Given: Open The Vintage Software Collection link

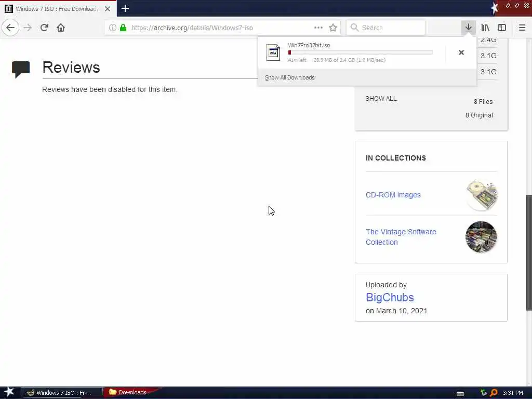Looking at the screenshot, I should (x=401, y=237).
